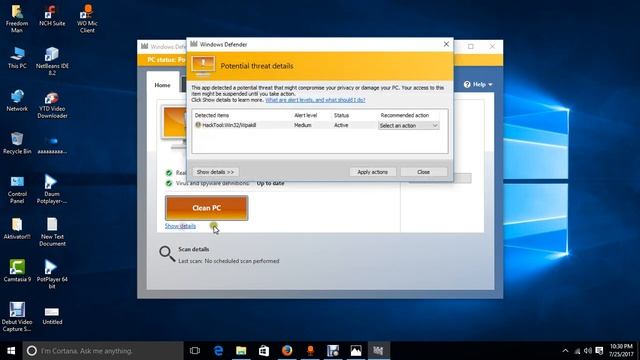Click Apply actions button
The height and width of the screenshot is (360, 640).
tap(373, 172)
